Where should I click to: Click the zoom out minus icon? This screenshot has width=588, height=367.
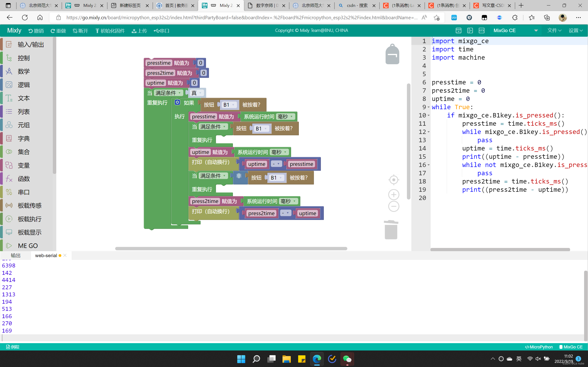tap(394, 206)
